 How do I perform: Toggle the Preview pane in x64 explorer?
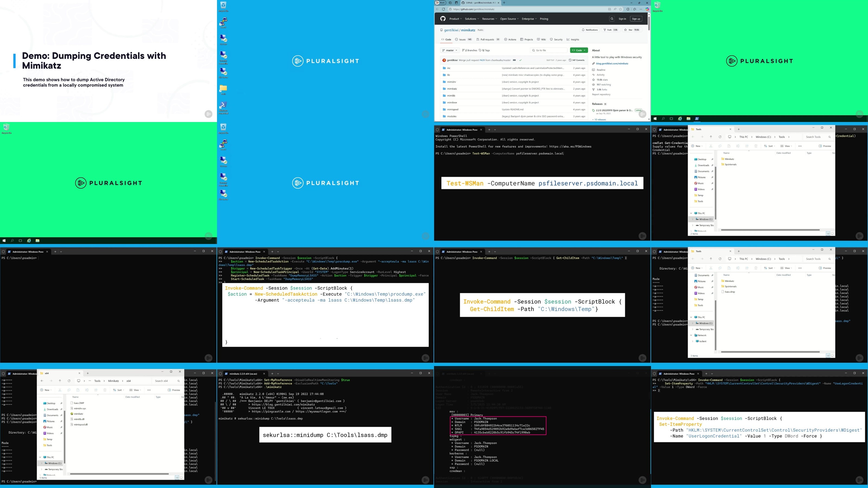pos(174,390)
